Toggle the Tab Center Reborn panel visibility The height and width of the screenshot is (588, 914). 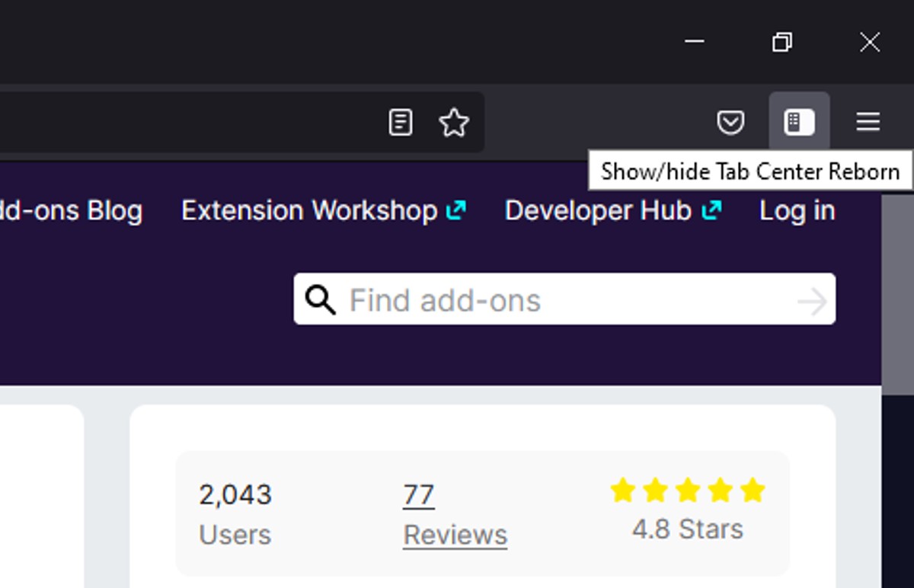click(x=799, y=122)
